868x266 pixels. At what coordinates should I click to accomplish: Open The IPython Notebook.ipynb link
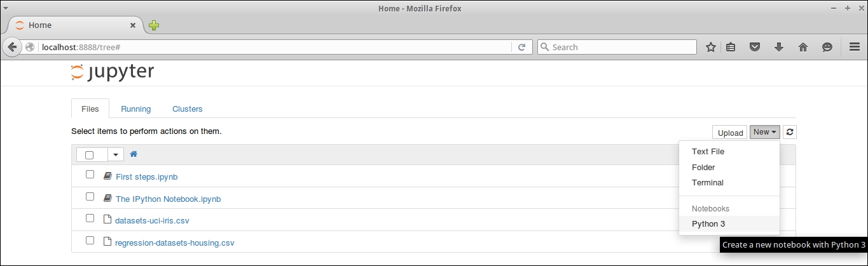168,199
